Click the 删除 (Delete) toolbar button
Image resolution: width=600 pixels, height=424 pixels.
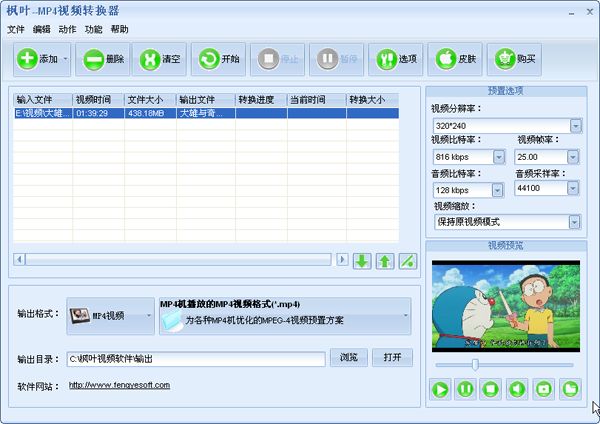pos(103,59)
